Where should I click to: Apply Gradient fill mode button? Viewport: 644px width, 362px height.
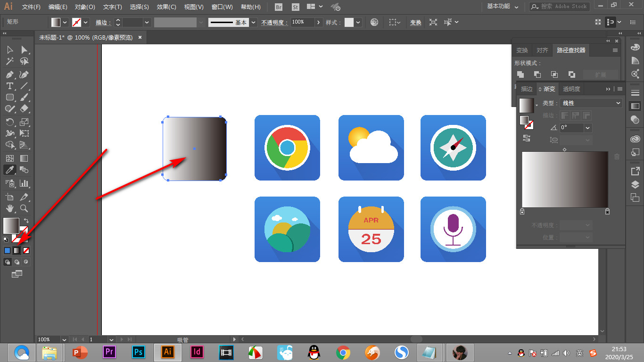point(17,250)
